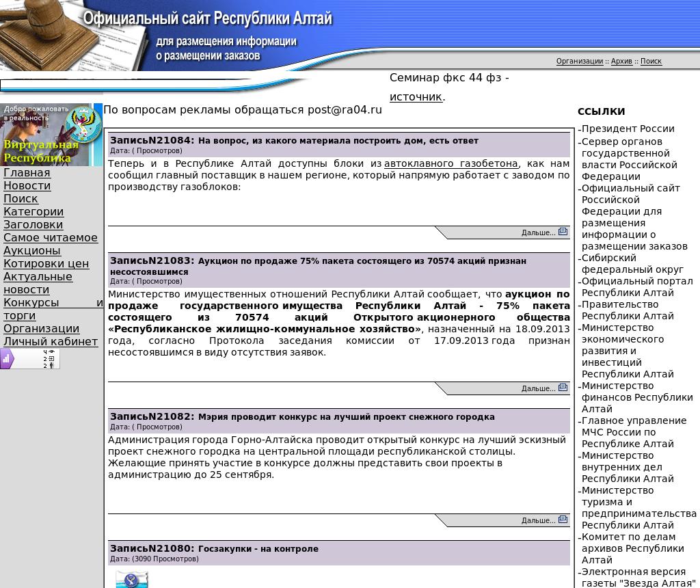
Task: Click heading of ЗаписьN21084 post
Action: coord(294,140)
